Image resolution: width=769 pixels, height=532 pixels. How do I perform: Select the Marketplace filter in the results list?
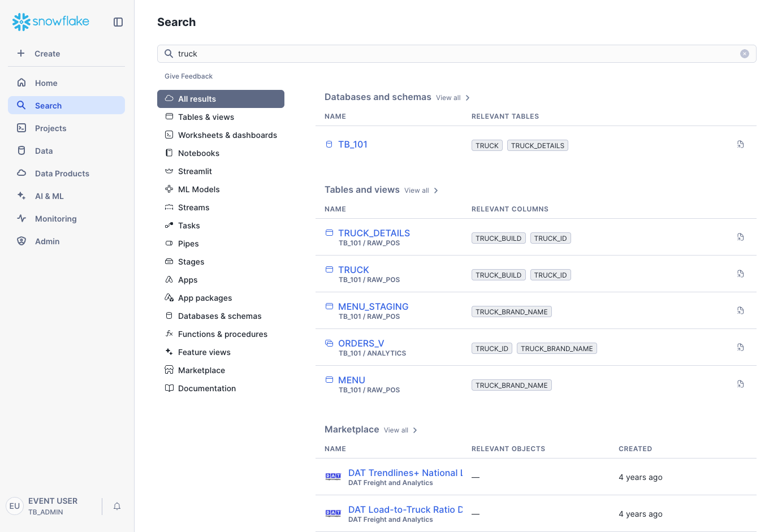(201, 370)
